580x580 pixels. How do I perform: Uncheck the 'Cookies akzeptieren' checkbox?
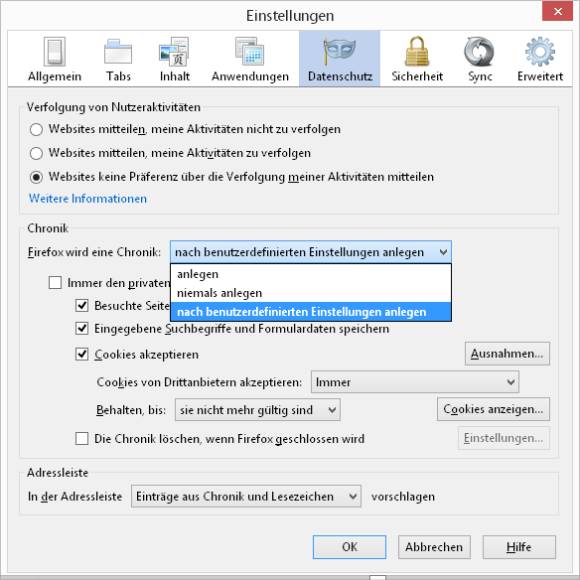pos(82,354)
